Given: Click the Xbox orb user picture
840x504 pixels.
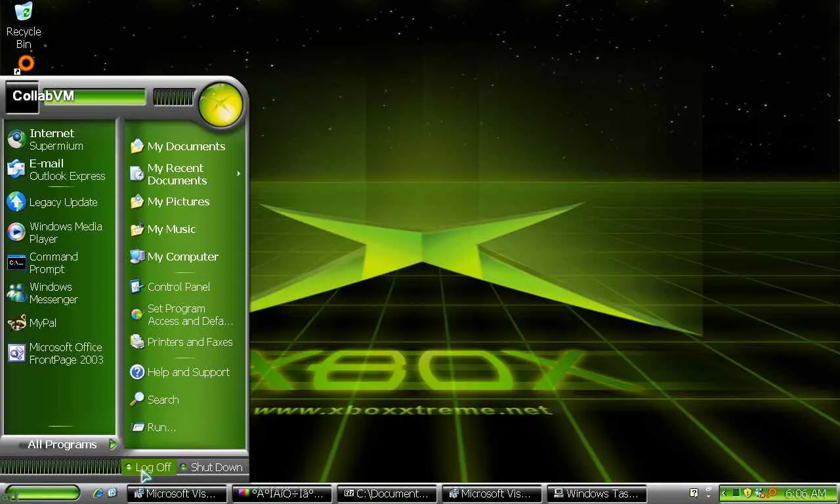Looking at the screenshot, I should (220, 104).
